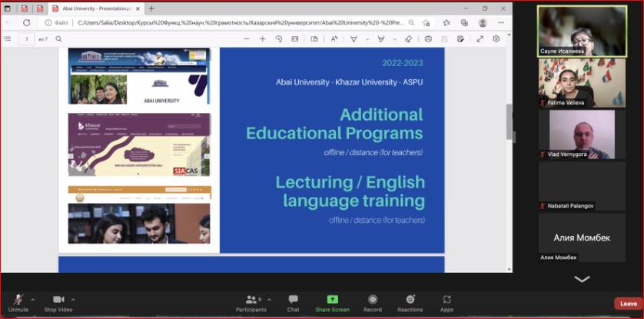Image resolution: width=644 pixels, height=319 pixels.
Task: View site information icon beside Файл
Action: click(48, 23)
